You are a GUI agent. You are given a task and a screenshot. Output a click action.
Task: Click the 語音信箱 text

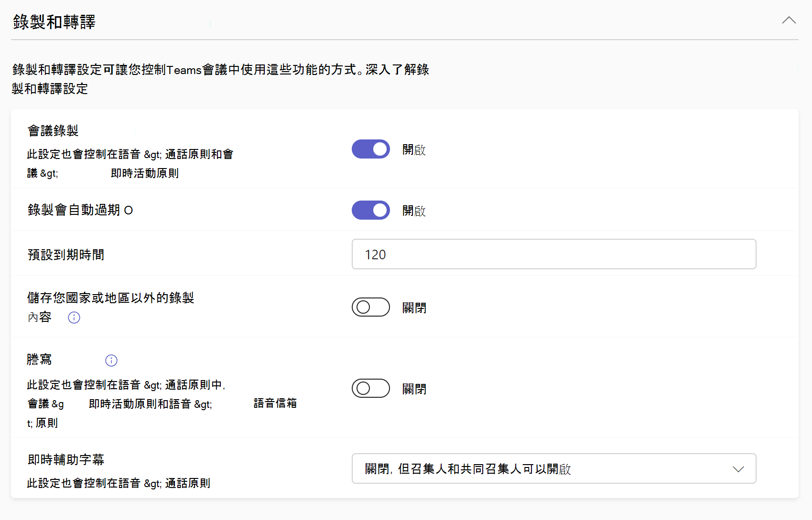coord(275,403)
